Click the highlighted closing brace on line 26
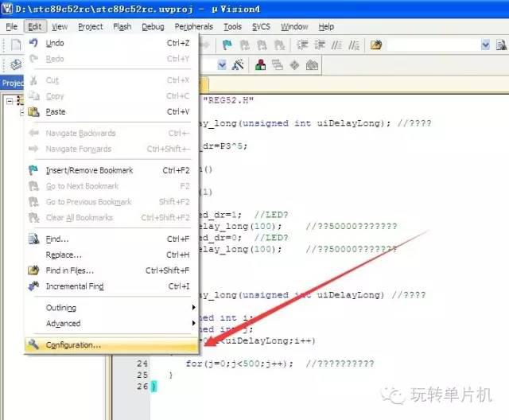The image size is (509, 420). pyautogui.click(x=153, y=387)
